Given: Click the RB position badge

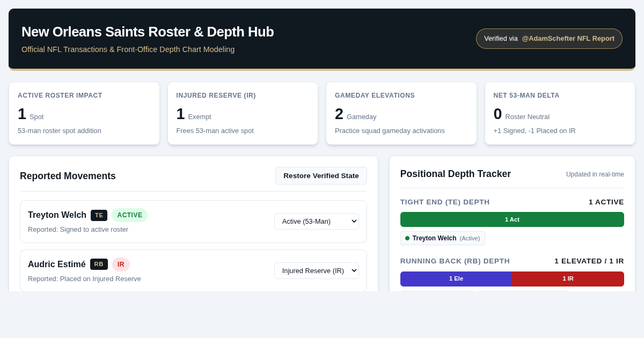Looking at the screenshot, I should [x=99, y=264].
